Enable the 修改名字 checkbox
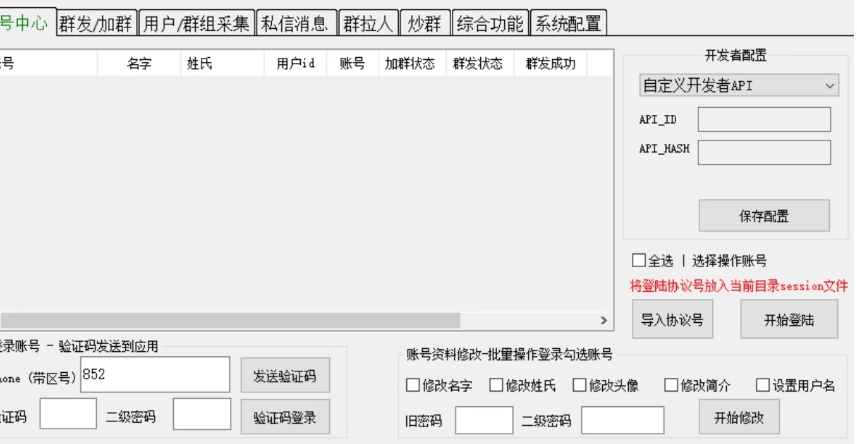Image resolution: width=857 pixels, height=444 pixels. point(413,385)
